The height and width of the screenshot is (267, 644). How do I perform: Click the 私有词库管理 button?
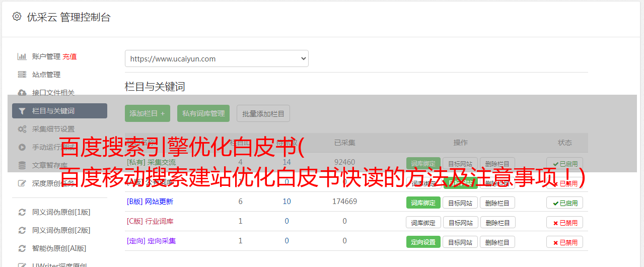pyautogui.click(x=203, y=113)
